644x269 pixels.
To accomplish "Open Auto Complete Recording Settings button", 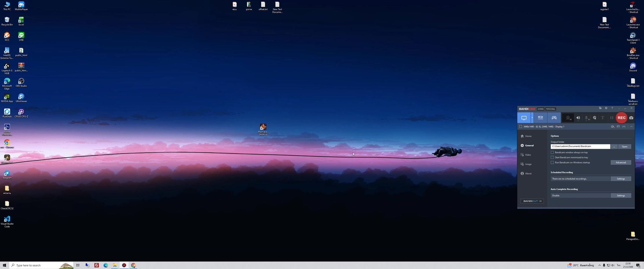I will coord(621,196).
